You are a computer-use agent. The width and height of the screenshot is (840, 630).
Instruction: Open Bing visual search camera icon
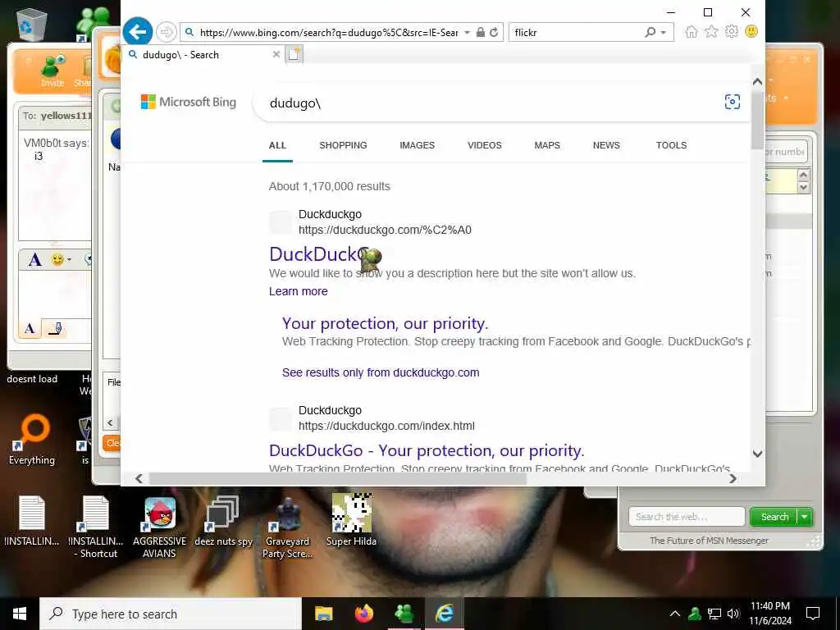[733, 102]
